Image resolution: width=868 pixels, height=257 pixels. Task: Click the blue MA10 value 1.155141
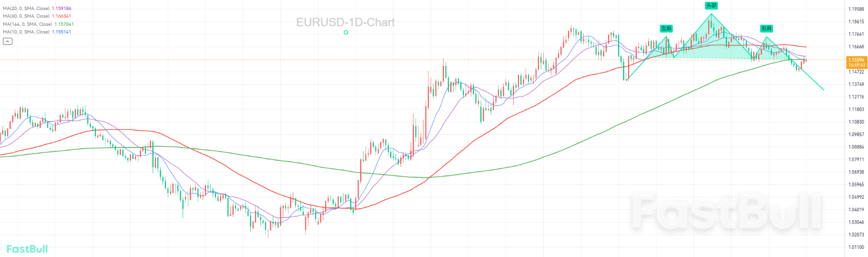click(x=62, y=32)
